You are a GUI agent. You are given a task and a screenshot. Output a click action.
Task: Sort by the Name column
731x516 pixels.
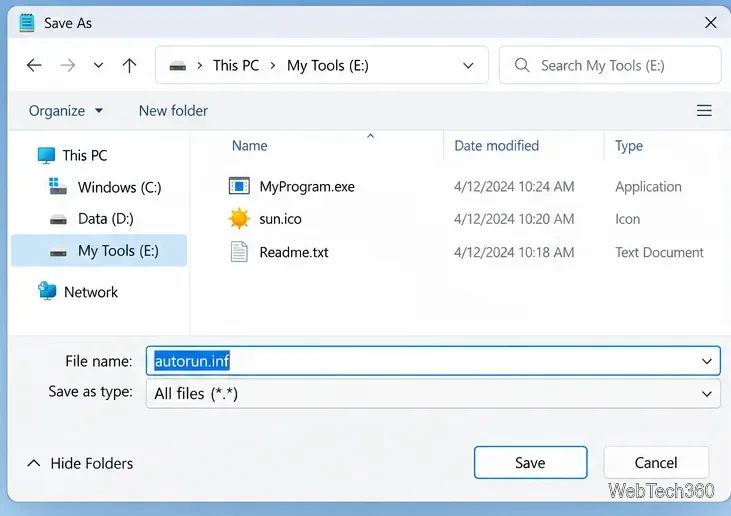[249, 146]
